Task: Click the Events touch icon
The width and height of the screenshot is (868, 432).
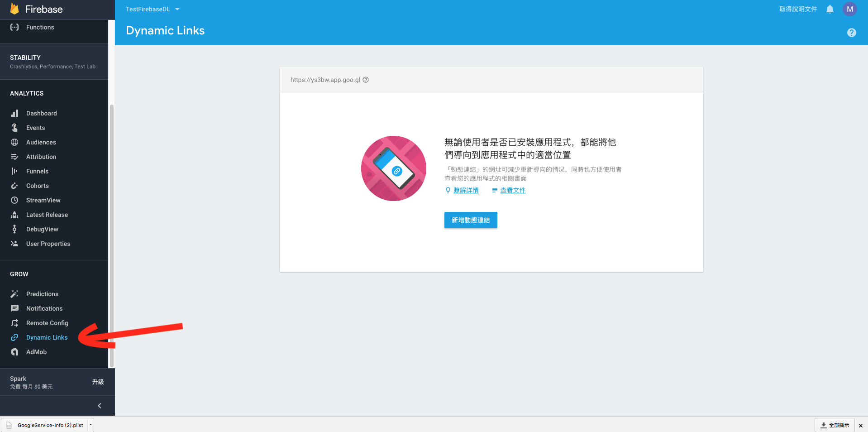Action: pos(14,128)
